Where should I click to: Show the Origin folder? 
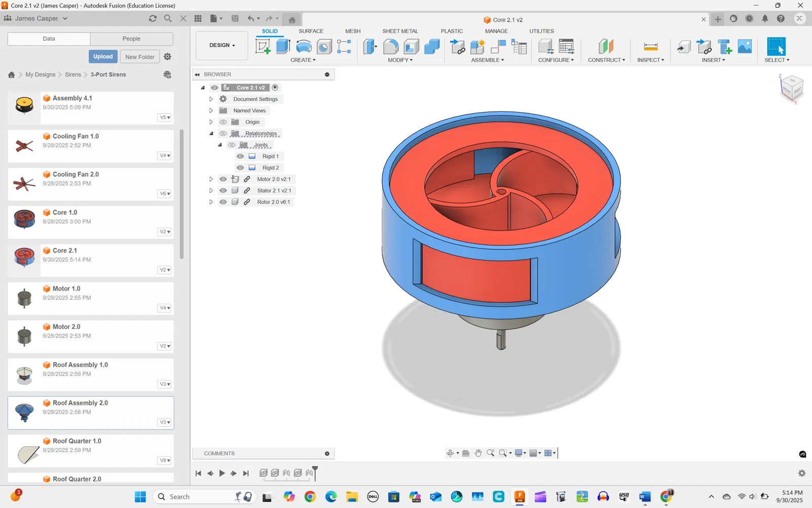coord(223,122)
